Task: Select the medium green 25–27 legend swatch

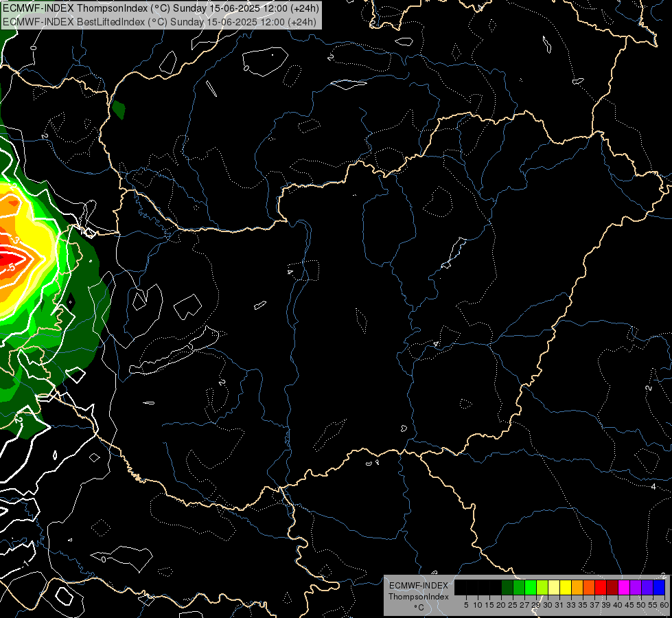Action: (519, 587)
